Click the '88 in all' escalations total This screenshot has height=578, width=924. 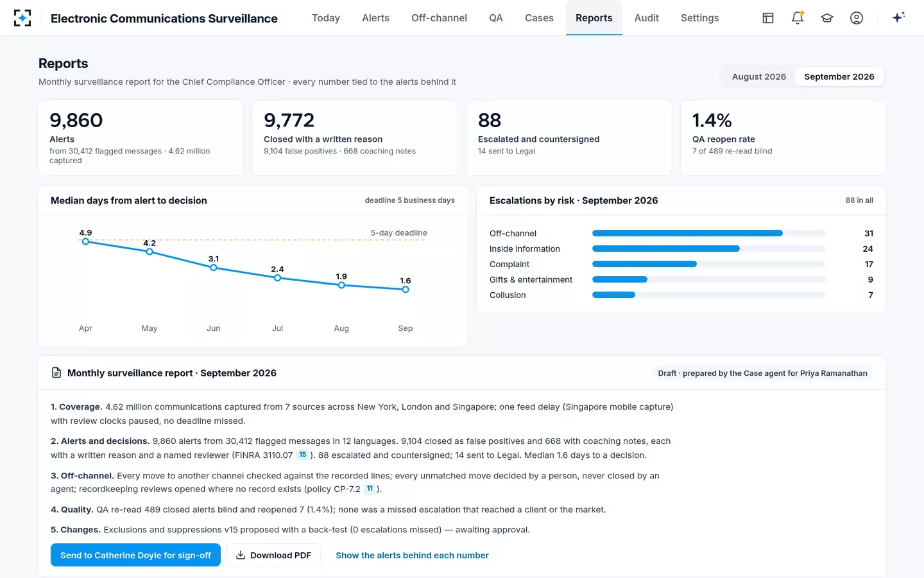click(859, 200)
